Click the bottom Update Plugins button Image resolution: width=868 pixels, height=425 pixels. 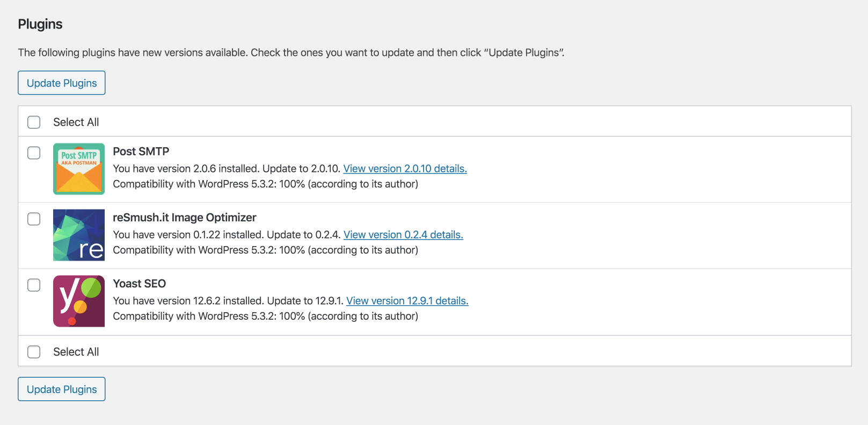tap(62, 389)
